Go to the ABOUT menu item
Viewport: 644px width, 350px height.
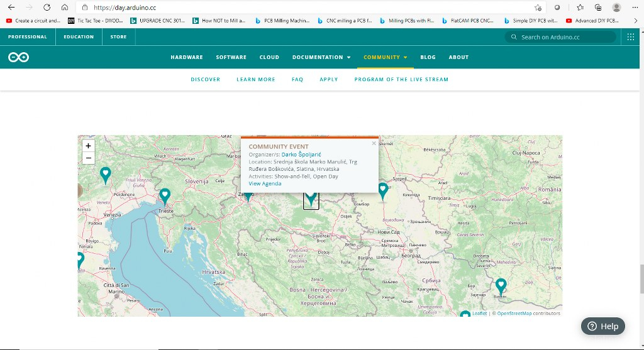coord(458,57)
